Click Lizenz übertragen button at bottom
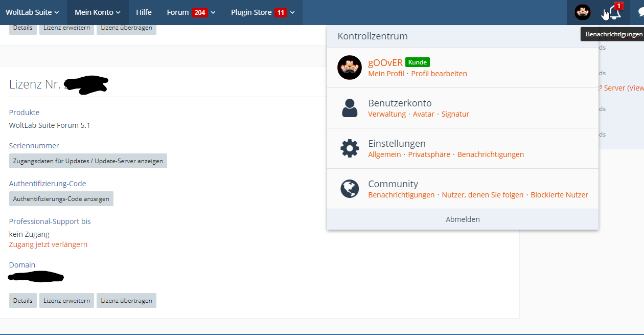 click(x=126, y=301)
